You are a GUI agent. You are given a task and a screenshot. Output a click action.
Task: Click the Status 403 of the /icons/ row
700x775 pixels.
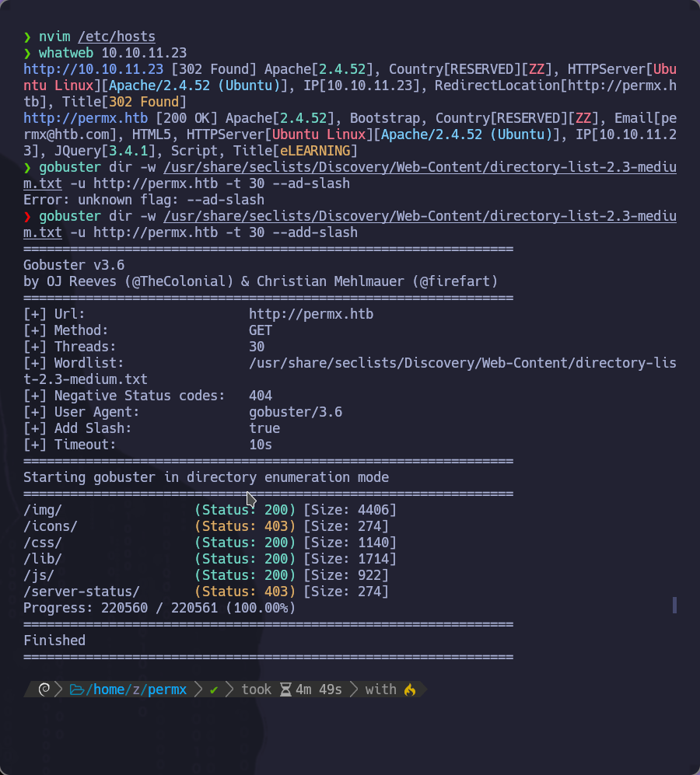[245, 526]
